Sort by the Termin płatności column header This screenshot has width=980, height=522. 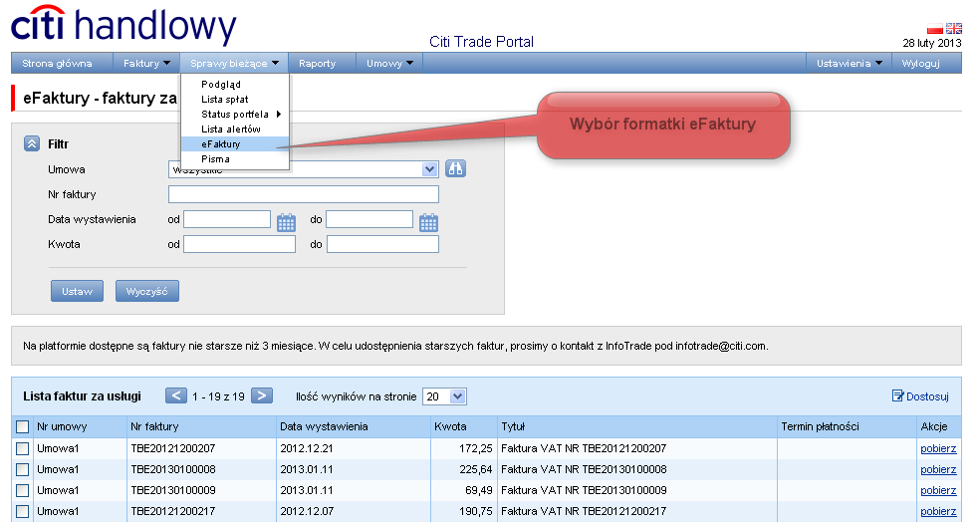[820, 427]
